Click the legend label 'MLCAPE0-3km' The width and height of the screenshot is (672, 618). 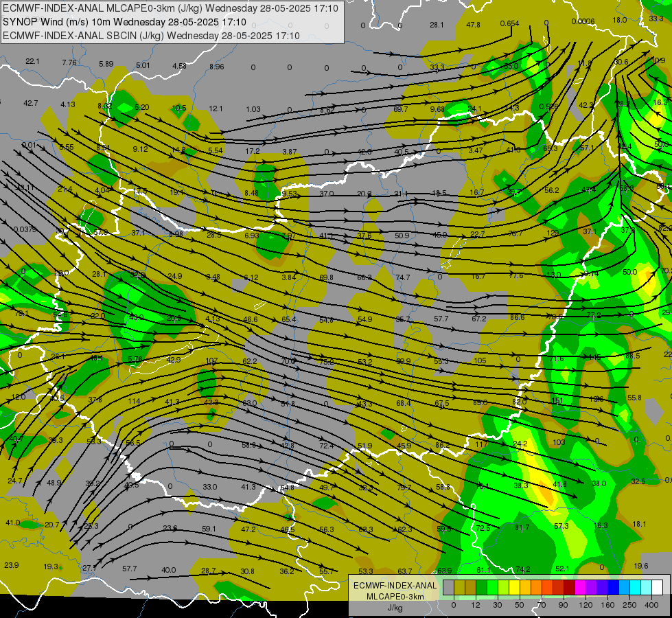(x=395, y=597)
